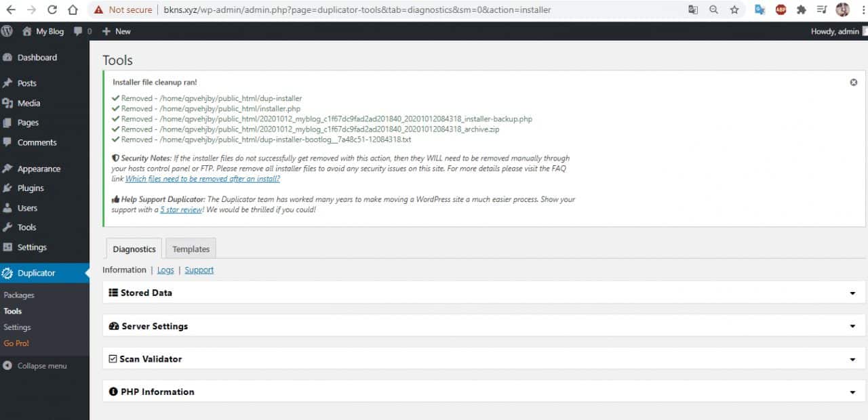Click the browser reload icon
This screenshot has width=868, height=420.
(x=52, y=10)
